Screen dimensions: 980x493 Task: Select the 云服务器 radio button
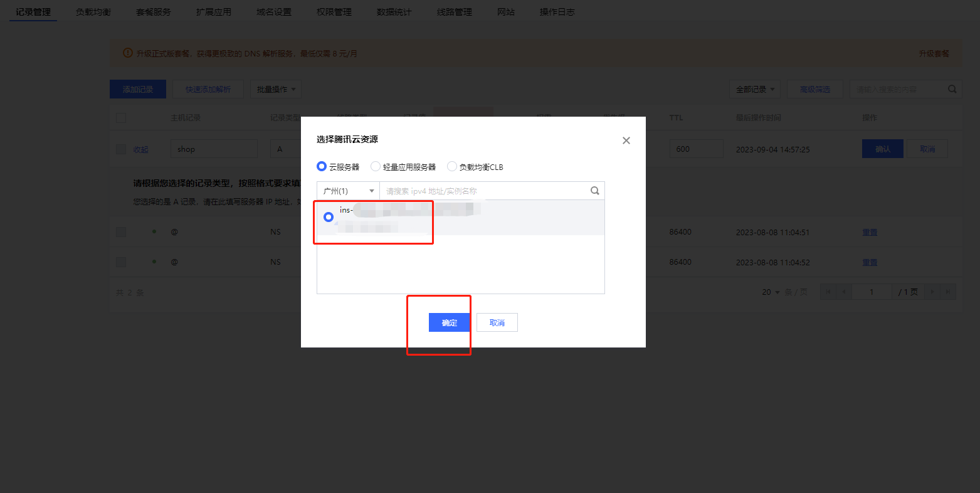(322, 167)
